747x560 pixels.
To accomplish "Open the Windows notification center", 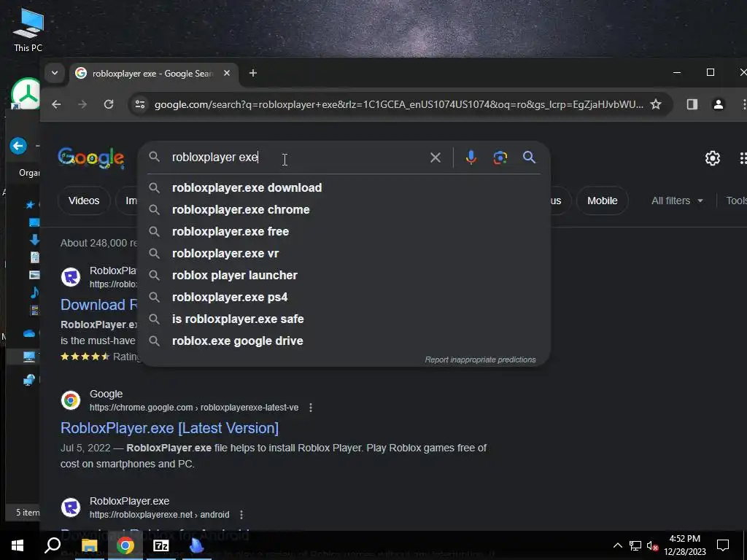I will click(x=723, y=545).
